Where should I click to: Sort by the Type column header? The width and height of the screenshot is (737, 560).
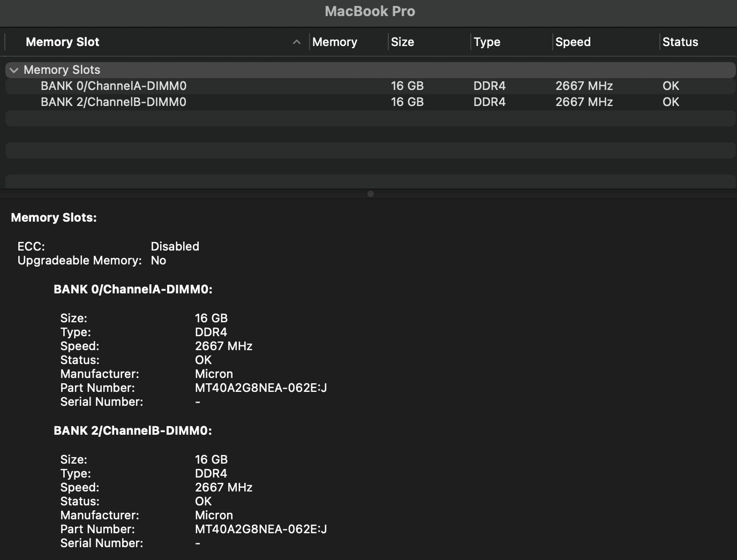coord(487,42)
